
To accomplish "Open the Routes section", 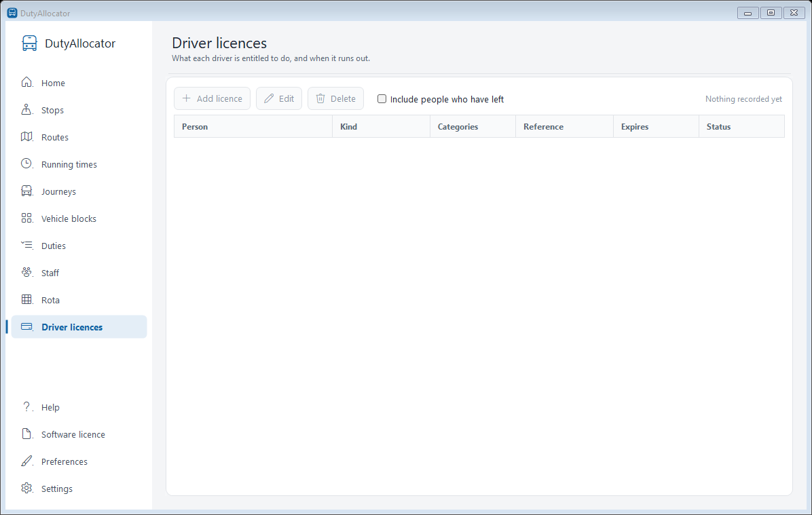I will click(55, 137).
